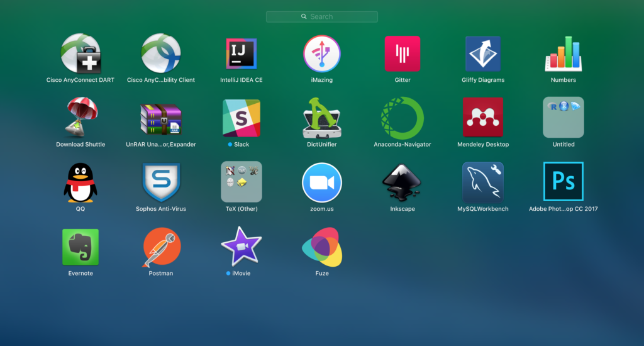Open the DictUnifier app
This screenshot has height=346, width=644.
point(322,118)
